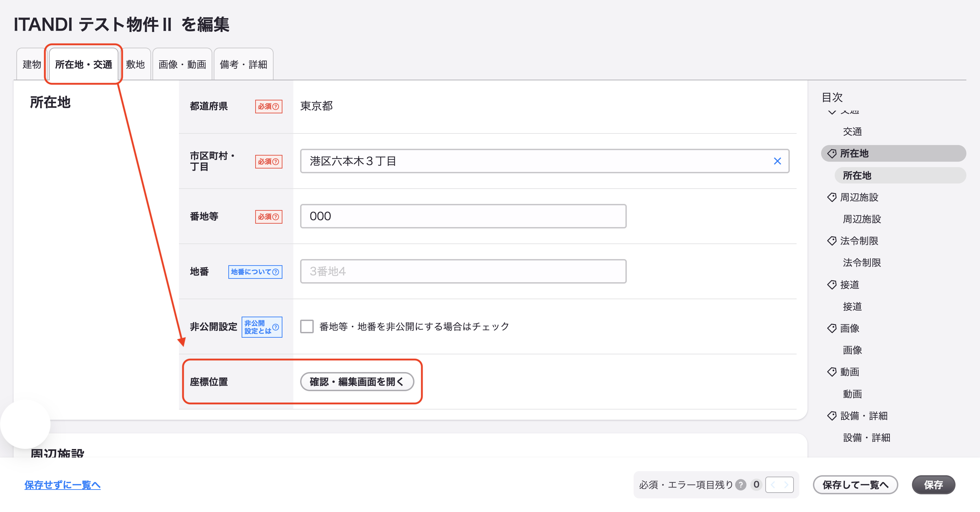This screenshot has width=980, height=512.
Task: Jump to 接道 section header in contents
Action: click(x=850, y=285)
